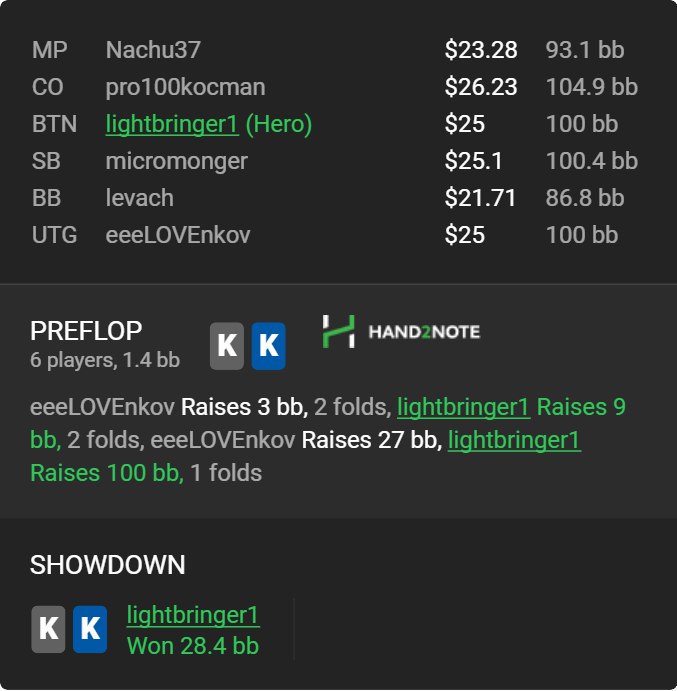Click the PREFLOP section heading
This screenshot has width=677, height=691.
[x=86, y=331]
